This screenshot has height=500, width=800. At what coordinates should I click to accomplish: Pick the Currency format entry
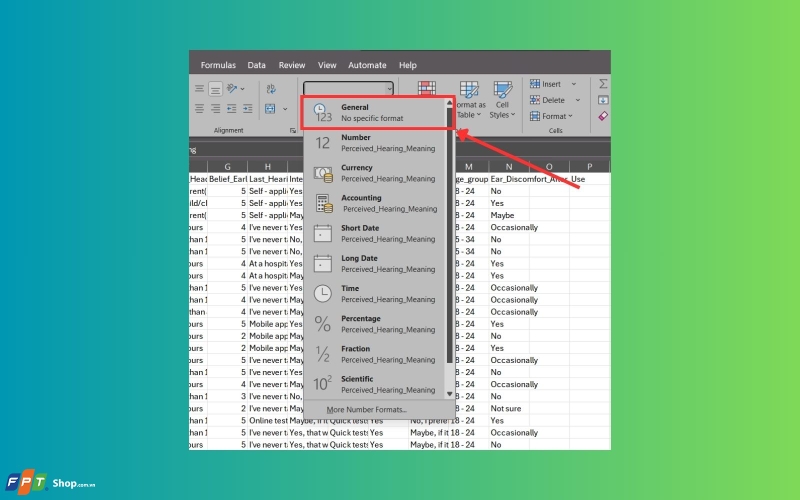tap(375, 173)
